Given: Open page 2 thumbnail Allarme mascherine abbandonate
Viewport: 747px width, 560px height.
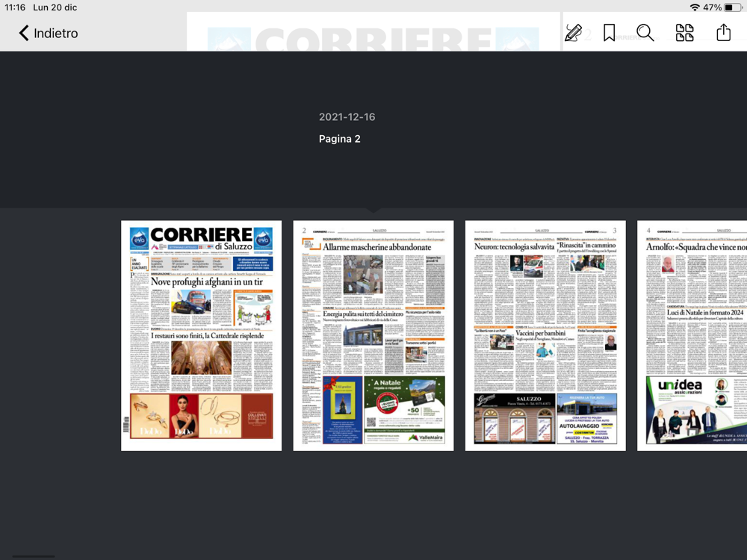Looking at the screenshot, I should (x=373, y=335).
